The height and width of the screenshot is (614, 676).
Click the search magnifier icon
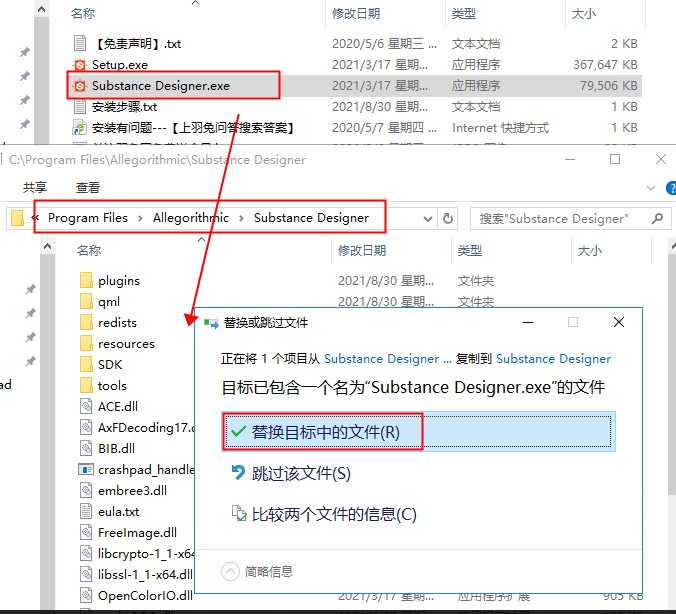pos(657,218)
